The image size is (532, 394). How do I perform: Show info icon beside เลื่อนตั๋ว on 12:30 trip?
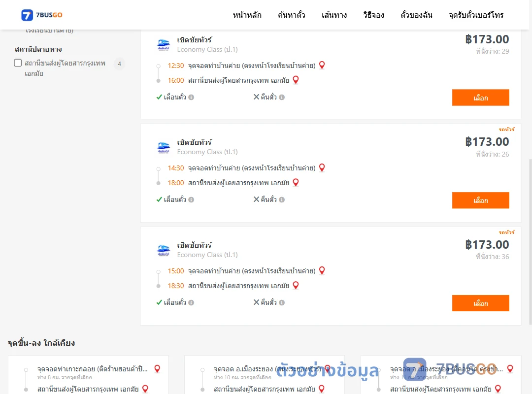tap(191, 98)
